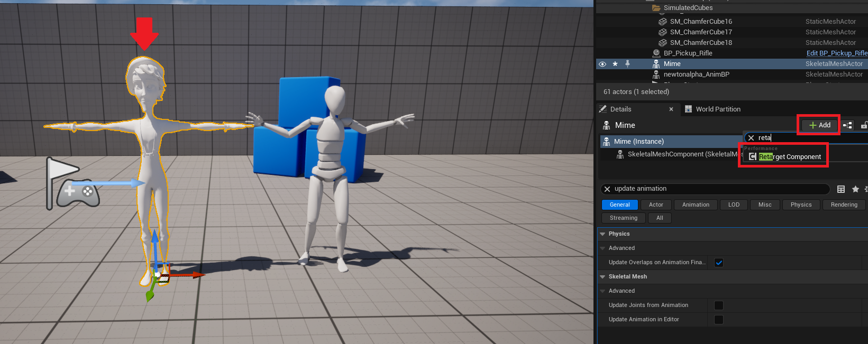This screenshot has height=344, width=868.
Task: Clear the 'update animation' details search
Action: click(x=607, y=189)
